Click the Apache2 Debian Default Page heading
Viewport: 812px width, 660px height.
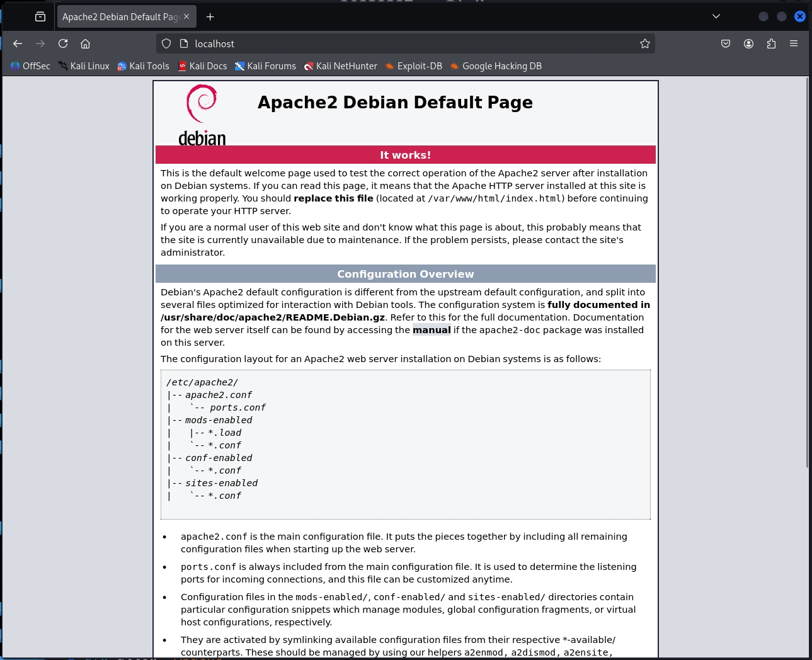(x=395, y=102)
